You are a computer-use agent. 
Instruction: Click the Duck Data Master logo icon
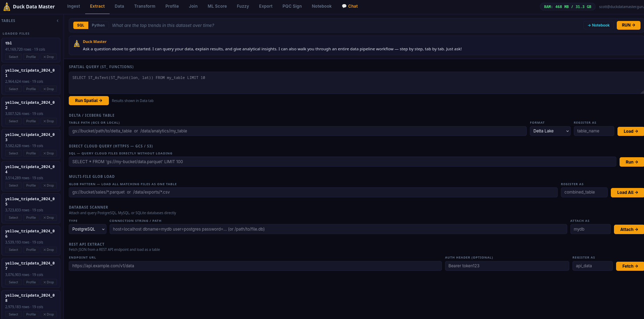click(x=7, y=7)
